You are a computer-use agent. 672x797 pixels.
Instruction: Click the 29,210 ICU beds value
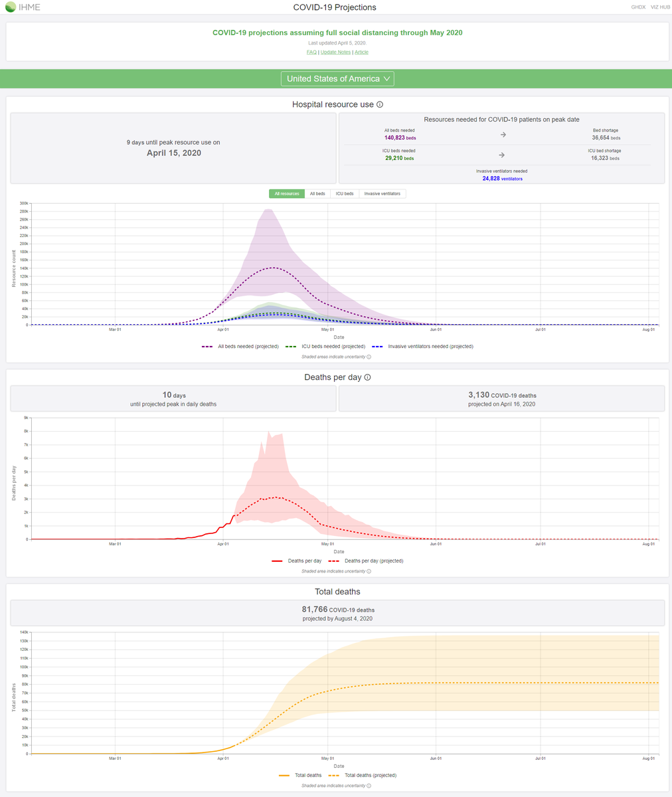(400, 159)
